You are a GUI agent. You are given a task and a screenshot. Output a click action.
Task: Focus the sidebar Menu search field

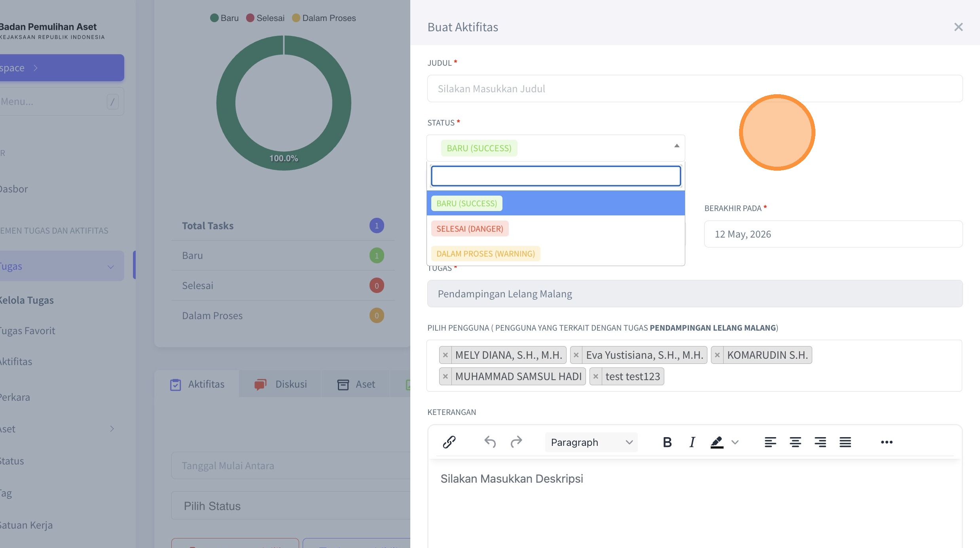point(61,101)
